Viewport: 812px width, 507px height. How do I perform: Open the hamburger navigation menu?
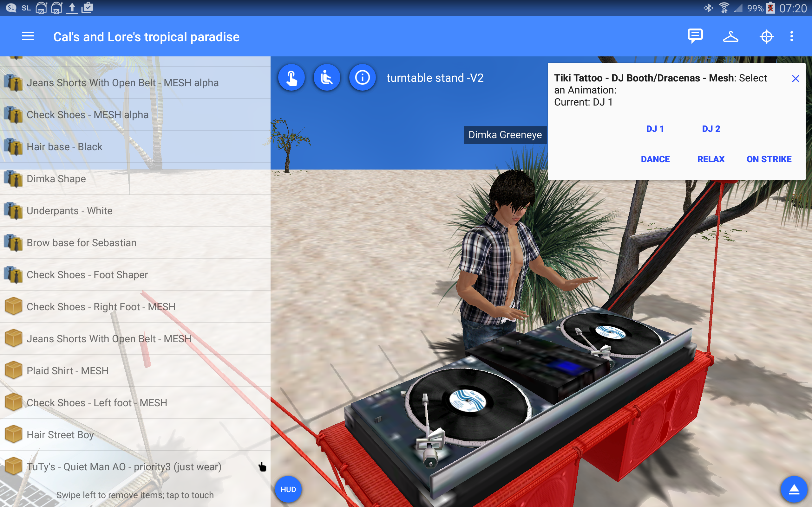28,36
